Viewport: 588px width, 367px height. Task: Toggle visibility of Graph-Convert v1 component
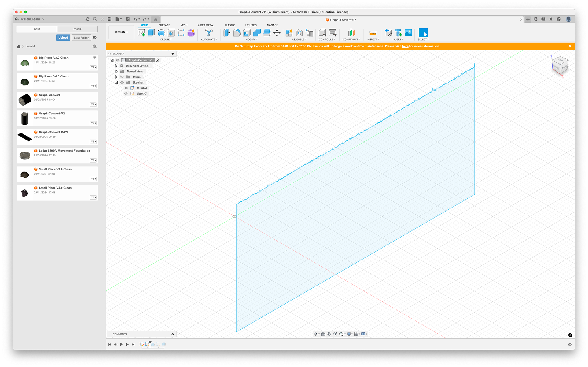(118, 60)
